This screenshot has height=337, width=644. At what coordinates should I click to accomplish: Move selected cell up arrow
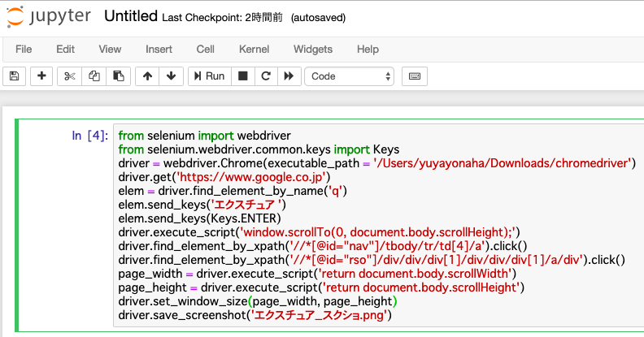(147, 76)
